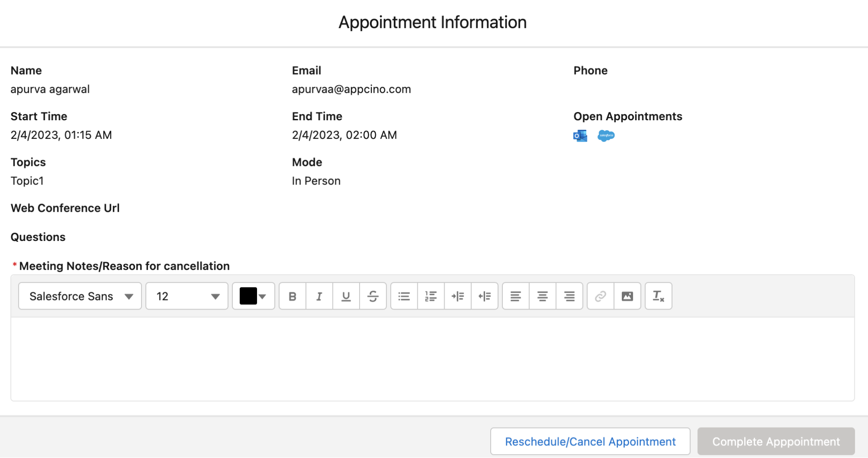Open the Salesforce cloud appointment icon
This screenshot has width=868, height=458.
(x=606, y=136)
